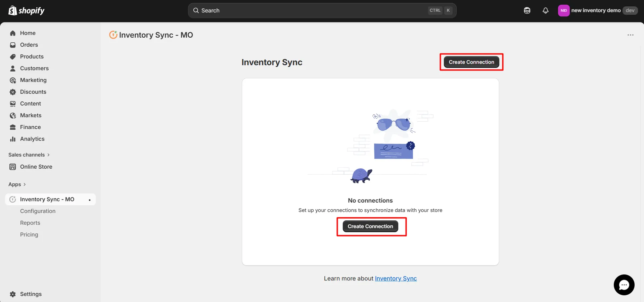This screenshot has width=644, height=302.
Task: Open Pricing under Inventory Sync
Action: 29,234
